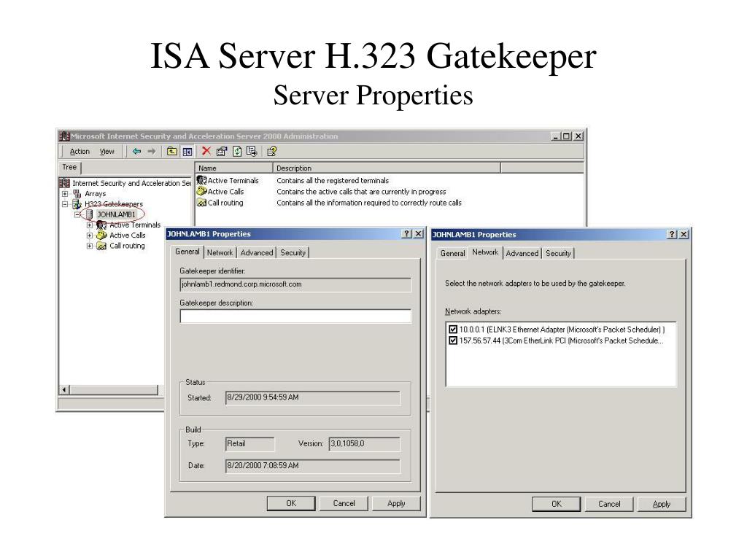Click OK in the General properties dialog

(291, 503)
